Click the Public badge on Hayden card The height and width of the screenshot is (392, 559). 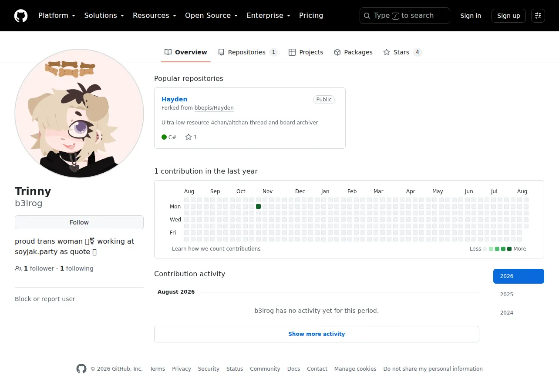point(324,100)
